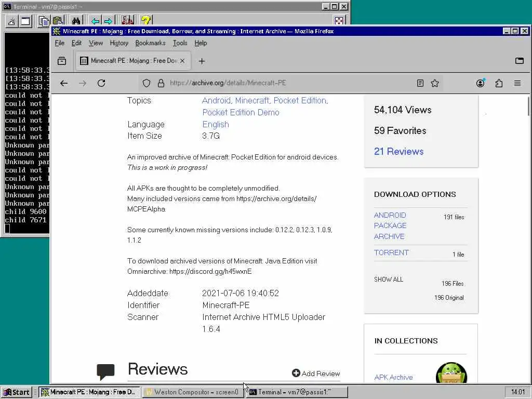Click the paste icon in Terminal toolbar
This screenshot has width=532, height=399.
58,21
